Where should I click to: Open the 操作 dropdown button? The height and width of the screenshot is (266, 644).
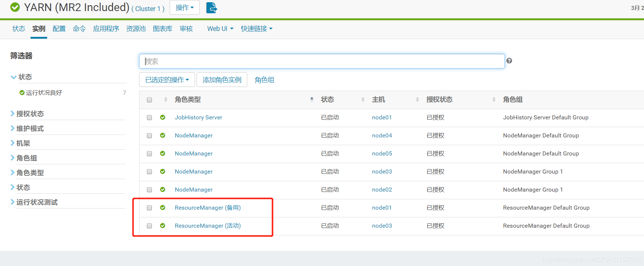[x=185, y=7]
